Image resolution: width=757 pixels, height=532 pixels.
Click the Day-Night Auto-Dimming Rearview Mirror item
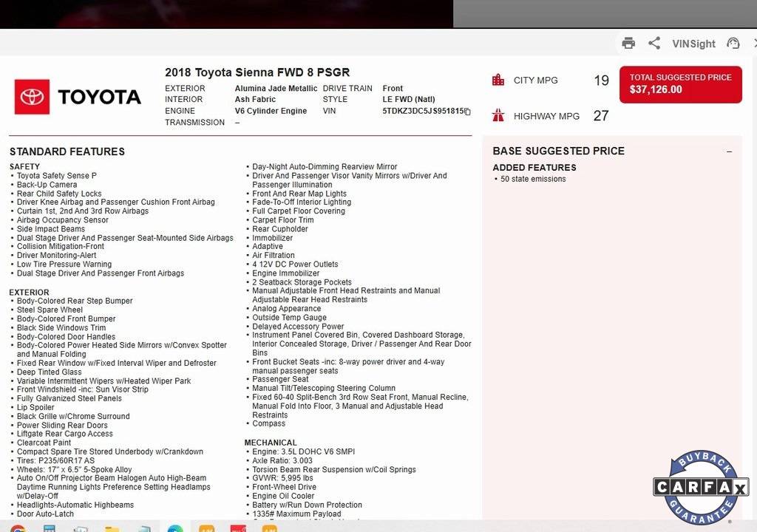[x=325, y=166]
